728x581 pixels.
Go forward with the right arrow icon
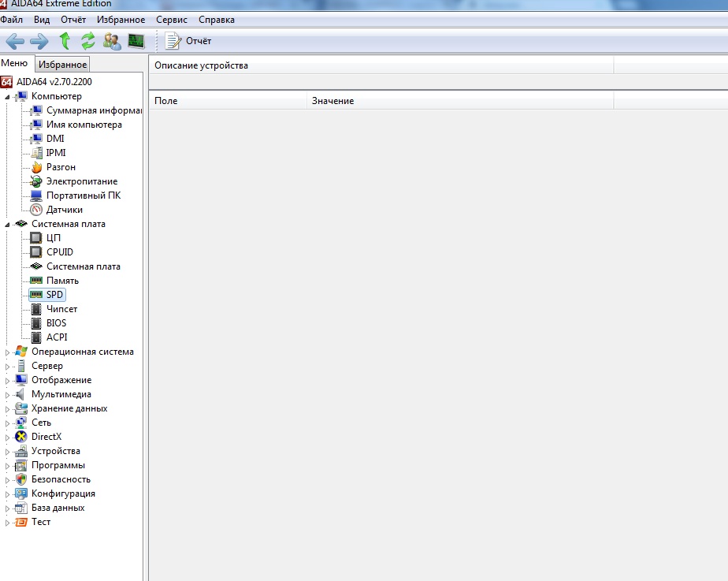click(x=39, y=41)
